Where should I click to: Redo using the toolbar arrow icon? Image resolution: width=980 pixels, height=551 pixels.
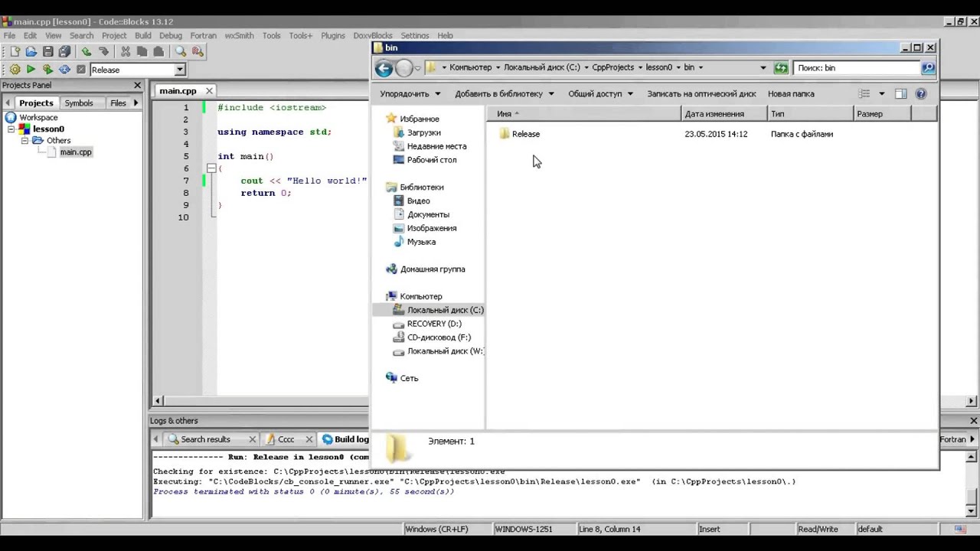pyautogui.click(x=103, y=51)
